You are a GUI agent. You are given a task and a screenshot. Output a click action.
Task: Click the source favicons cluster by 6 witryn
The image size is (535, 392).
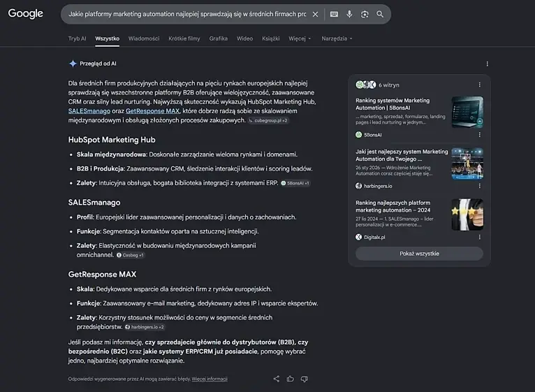(366, 85)
